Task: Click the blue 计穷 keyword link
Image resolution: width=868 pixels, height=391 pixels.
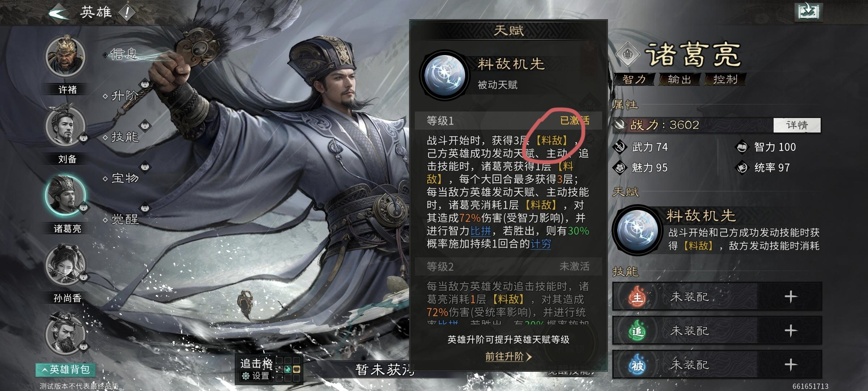Action: click(541, 244)
